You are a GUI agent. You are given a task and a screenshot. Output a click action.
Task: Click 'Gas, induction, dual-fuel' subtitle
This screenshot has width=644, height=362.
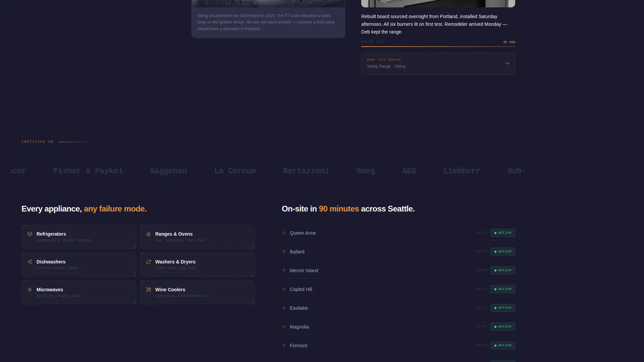point(180,240)
